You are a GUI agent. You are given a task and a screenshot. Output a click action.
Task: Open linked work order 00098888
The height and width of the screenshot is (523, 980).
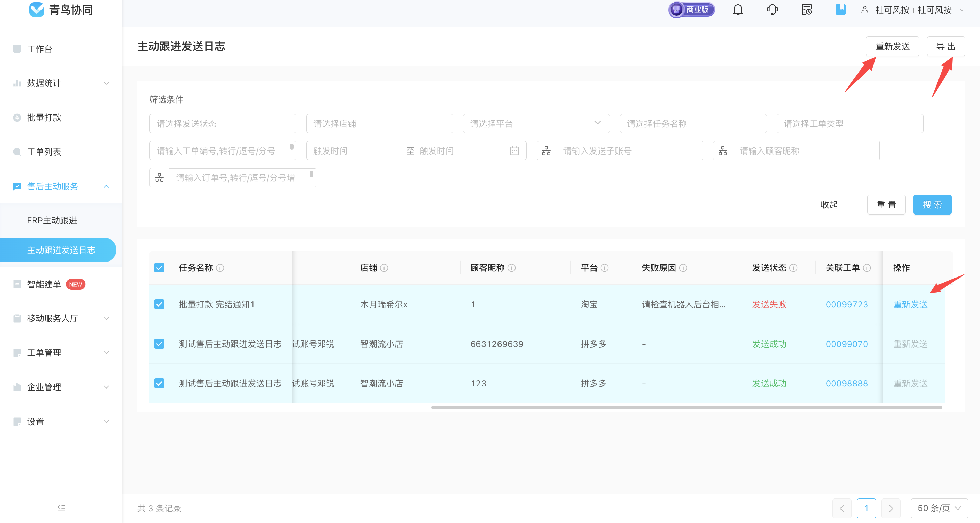[847, 383]
